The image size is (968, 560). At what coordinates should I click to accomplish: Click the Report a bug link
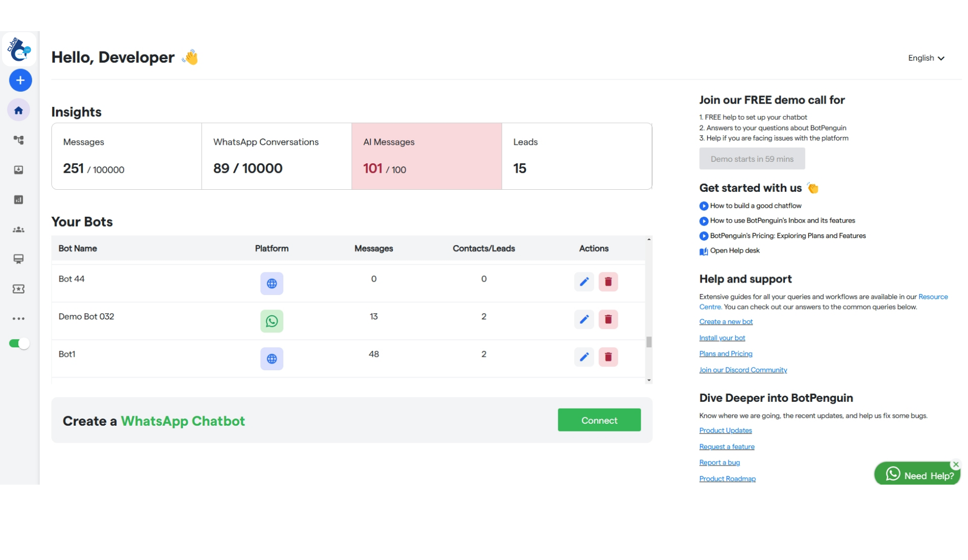(x=720, y=463)
